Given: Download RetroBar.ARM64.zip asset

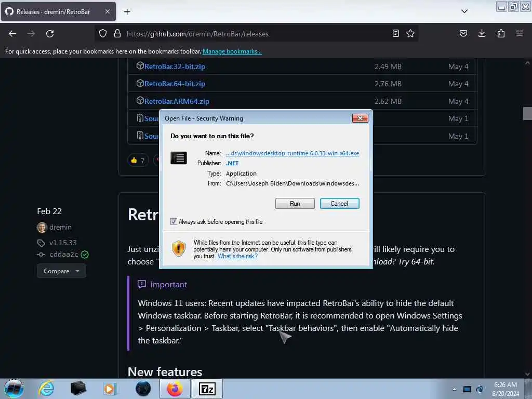Looking at the screenshot, I should click(x=177, y=101).
